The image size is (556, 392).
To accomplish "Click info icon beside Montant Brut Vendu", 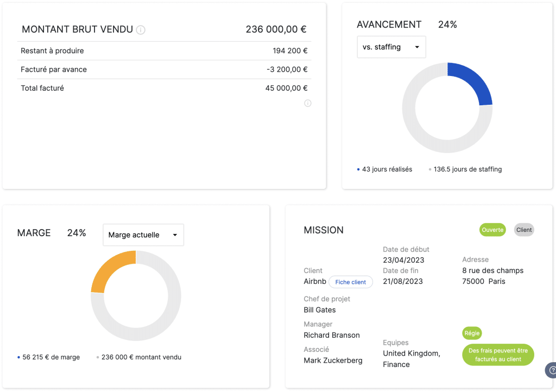I will tap(141, 30).
